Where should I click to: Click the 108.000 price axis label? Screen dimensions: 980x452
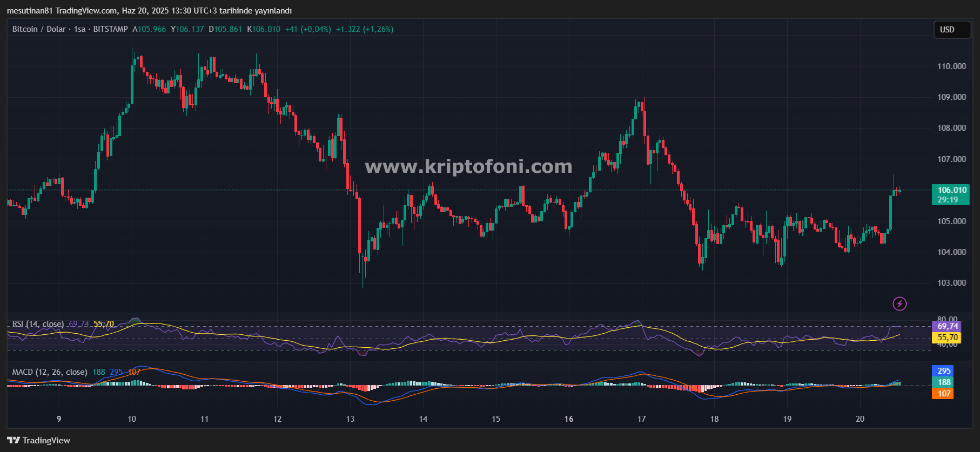point(951,128)
